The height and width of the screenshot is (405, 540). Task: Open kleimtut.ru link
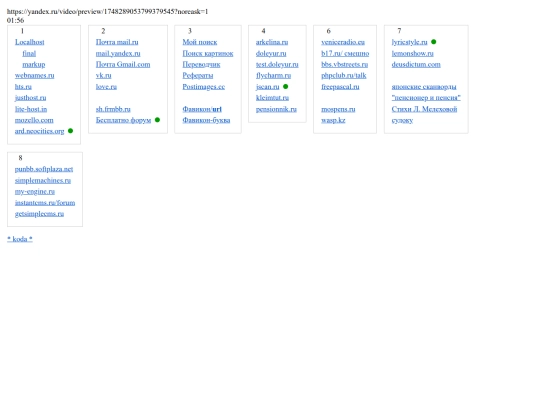click(x=272, y=98)
